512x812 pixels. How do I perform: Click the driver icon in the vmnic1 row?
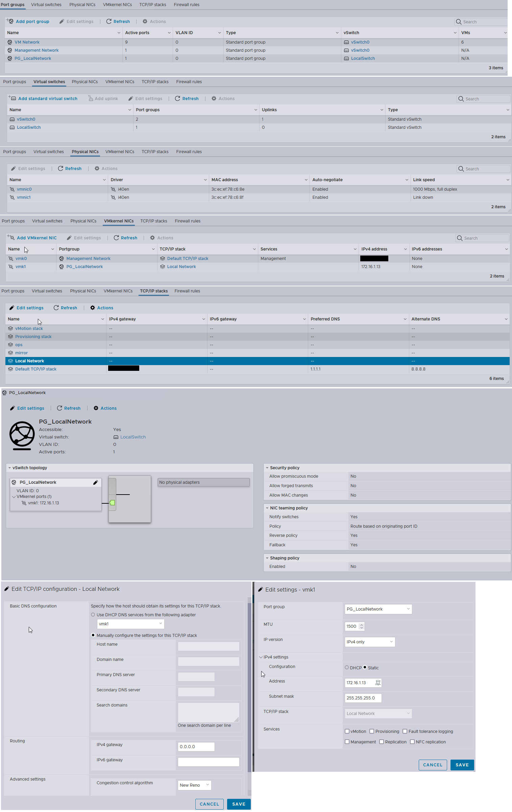113,197
